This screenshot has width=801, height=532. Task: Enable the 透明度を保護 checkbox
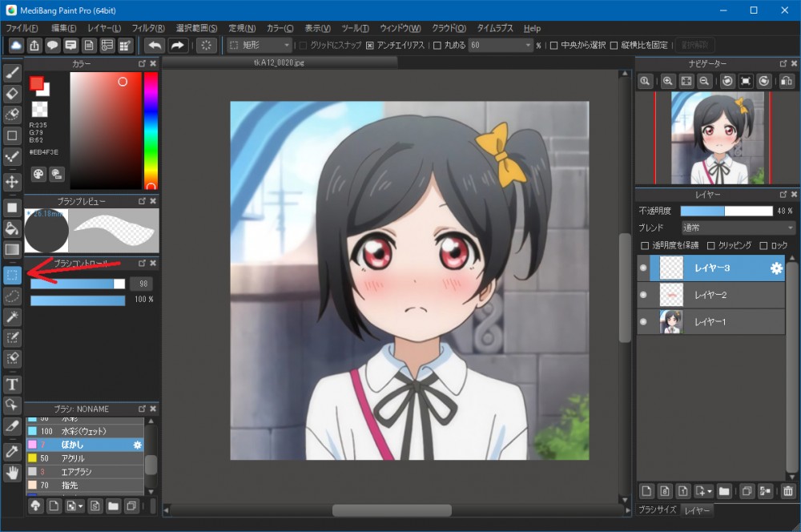tap(645, 246)
